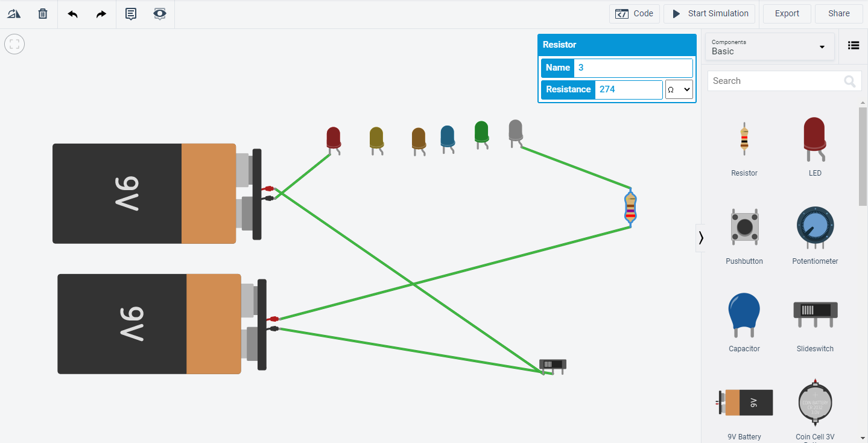The image size is (868, 443).
Task: Toggle notes visibility eye icon
Action: 159,13
